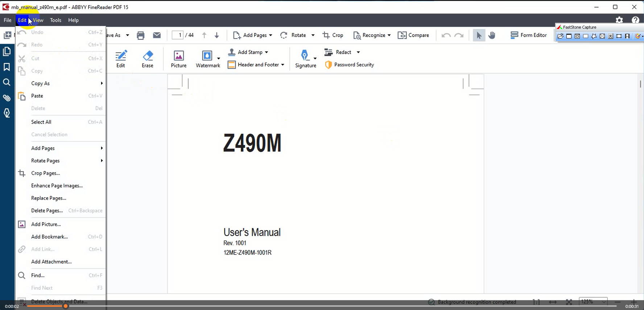
Task: Click the page number input field
Action: tap(178, 35)
